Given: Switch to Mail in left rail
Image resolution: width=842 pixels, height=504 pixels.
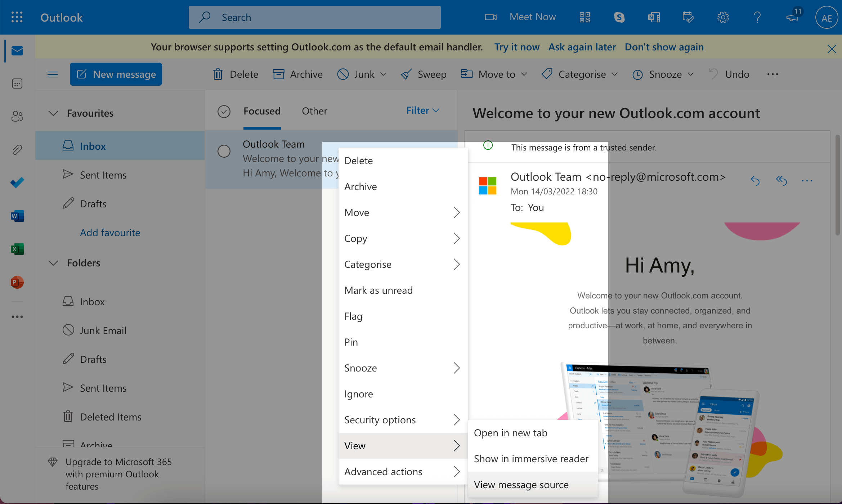Looking at the screenshot, I should point(17,51).
